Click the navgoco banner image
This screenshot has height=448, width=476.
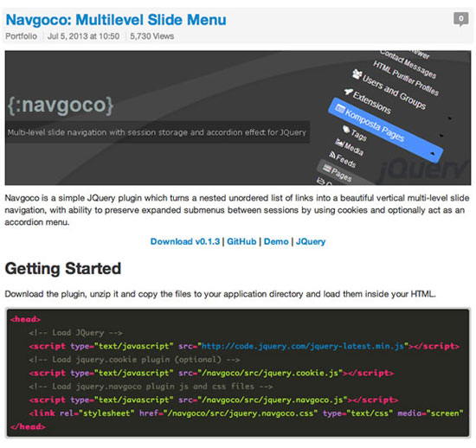pyautogui.click(x=238, y=118)
